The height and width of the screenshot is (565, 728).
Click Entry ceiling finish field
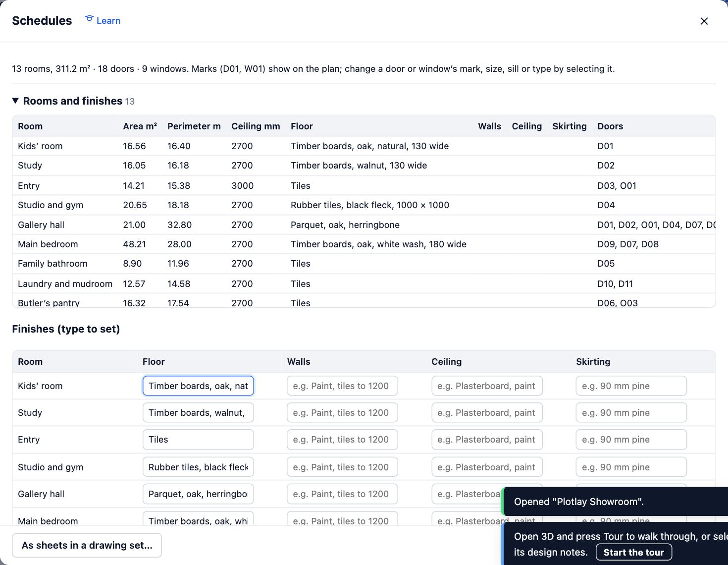[x=487, y=439]
